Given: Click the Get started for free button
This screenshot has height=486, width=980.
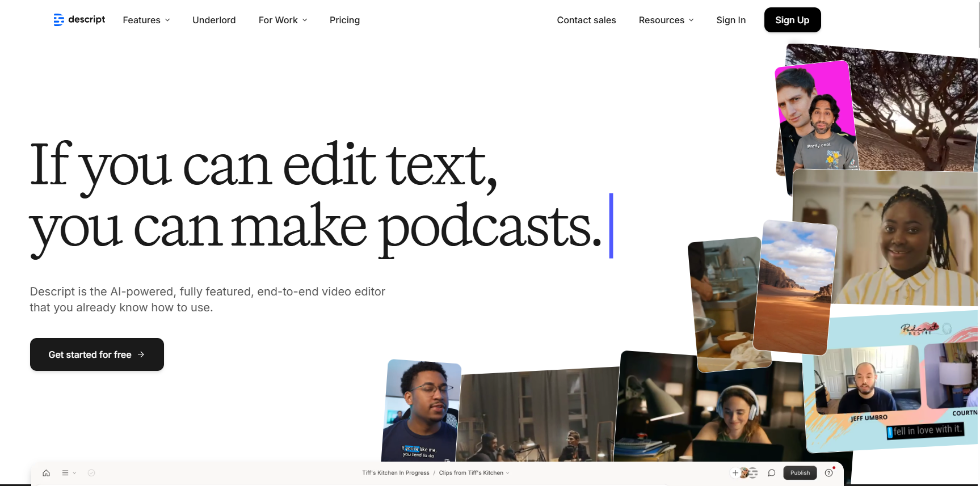Looking at the screenshot, I should [97, 354].
